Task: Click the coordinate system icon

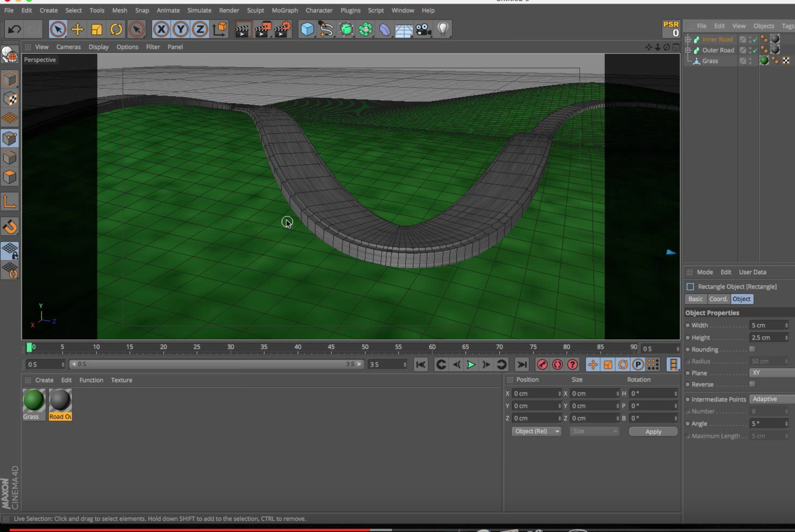Action: point(220,29)
